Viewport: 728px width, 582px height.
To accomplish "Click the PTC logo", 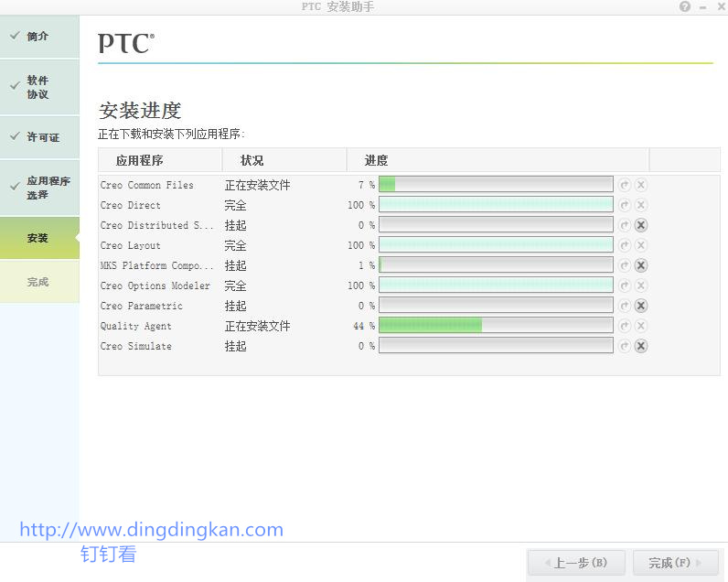I will (126, 43).
